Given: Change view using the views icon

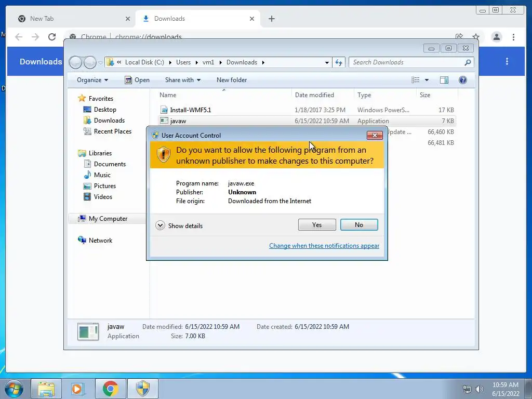Looking at the screenshot, I should click(x=416, y=80).
